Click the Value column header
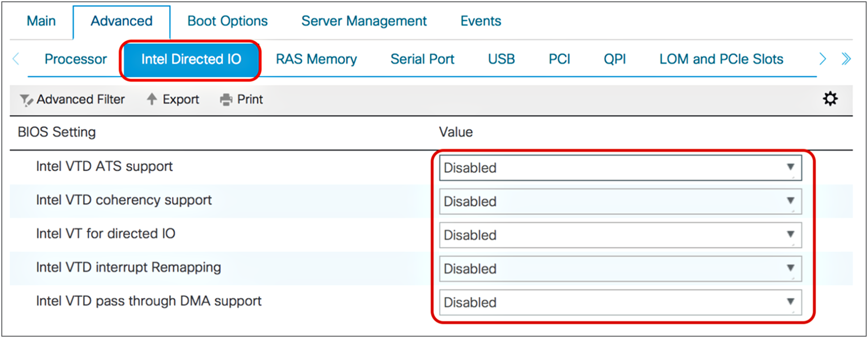This screenshot has height=338, width=868. click(x=456, y=132)
